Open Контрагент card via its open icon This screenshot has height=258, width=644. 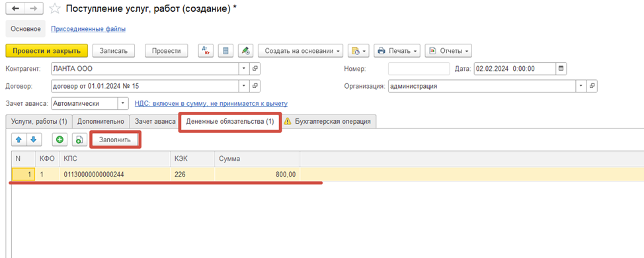coord(255,69)
